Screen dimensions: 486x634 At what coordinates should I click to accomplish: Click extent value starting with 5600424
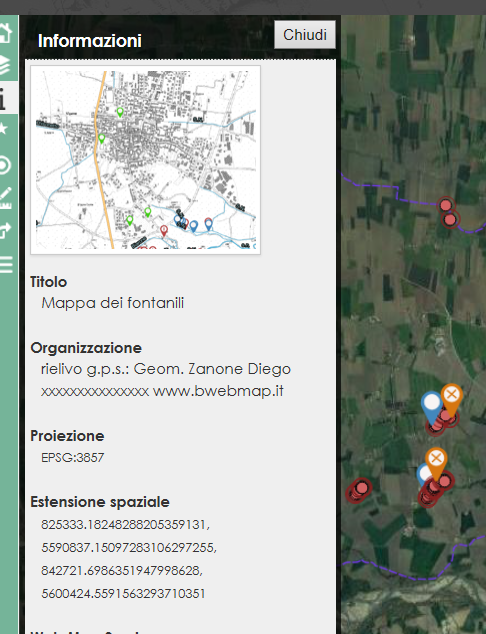coord(123,594)
